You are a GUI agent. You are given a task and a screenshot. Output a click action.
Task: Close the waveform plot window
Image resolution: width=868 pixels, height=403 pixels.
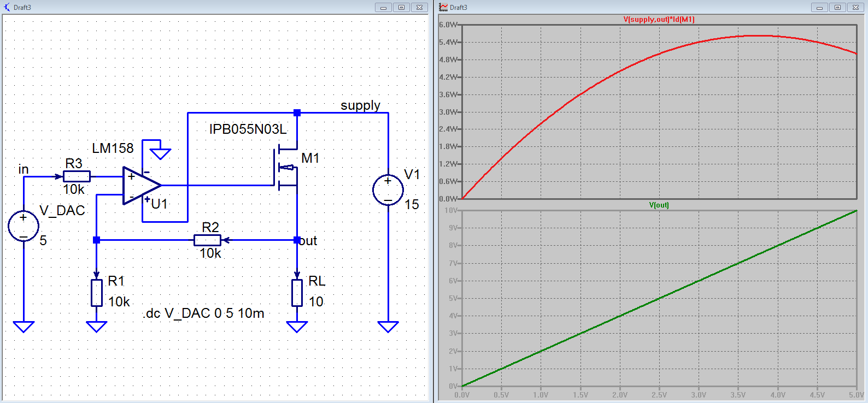pos(855,7)
